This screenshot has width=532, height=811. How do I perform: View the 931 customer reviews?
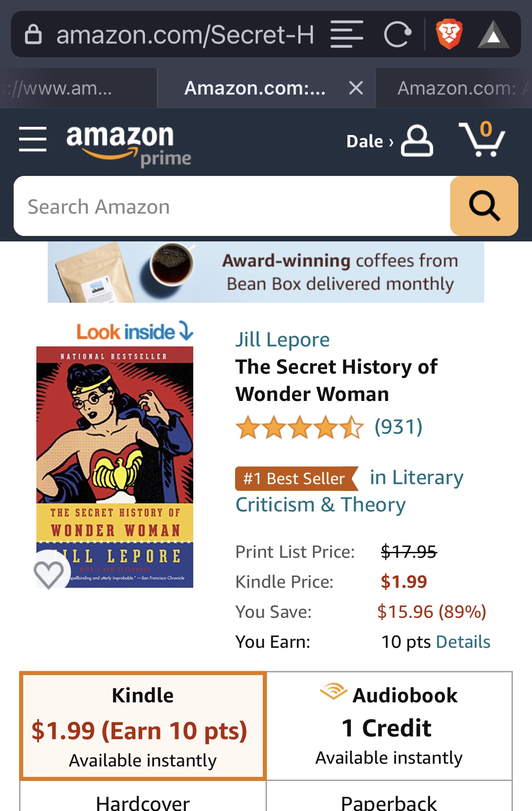tap(398, 427)
